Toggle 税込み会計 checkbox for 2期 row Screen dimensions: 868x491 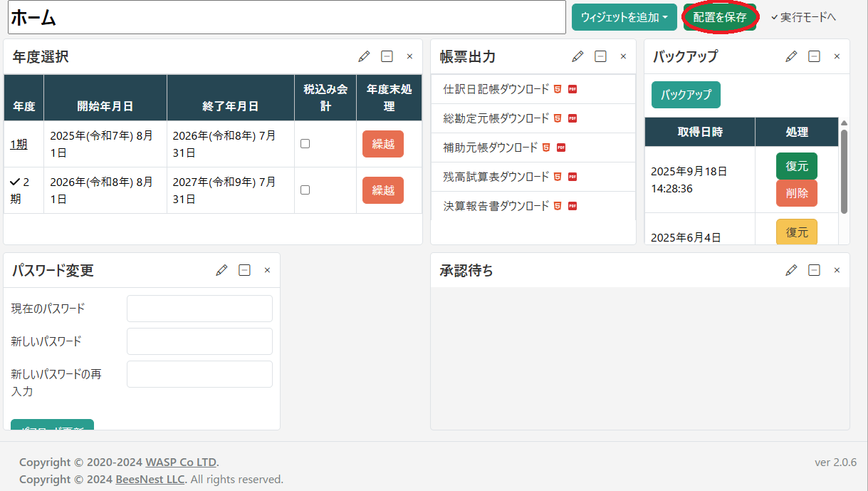[x=305, y=190]
